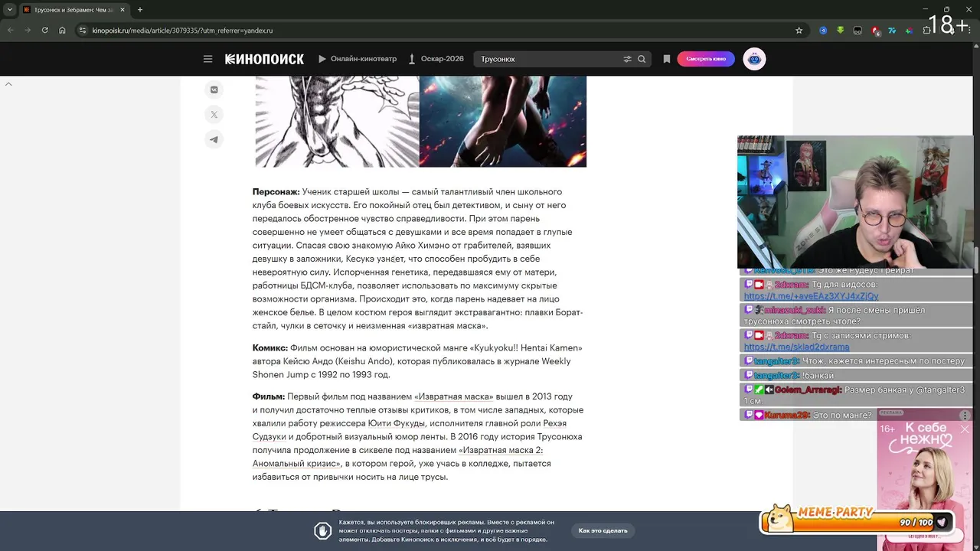Click the Смотреть кино button

pyautogui.click(x=706, y=59)
